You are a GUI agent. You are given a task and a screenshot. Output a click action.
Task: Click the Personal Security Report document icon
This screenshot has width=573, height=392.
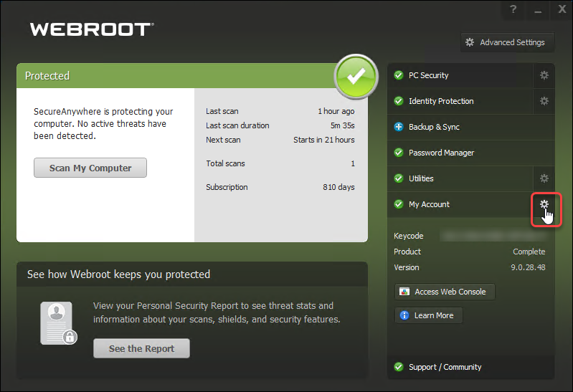59,323
